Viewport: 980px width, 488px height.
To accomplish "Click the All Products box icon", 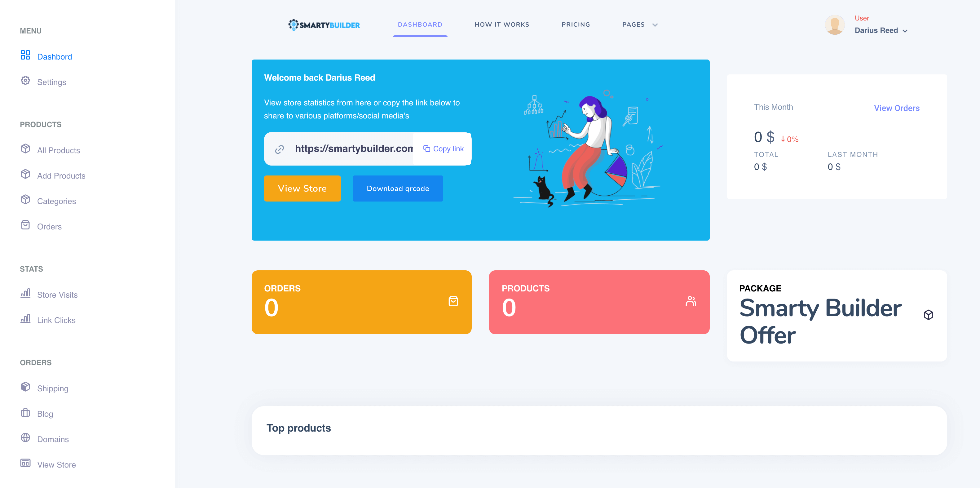I will (x=25, y=150).
